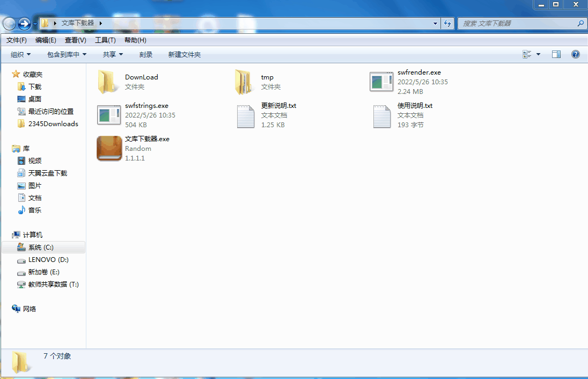This screenshot has height=379, width=588.
Task: Expand the 组织 dropdown menu
Action: coord(21,55)
